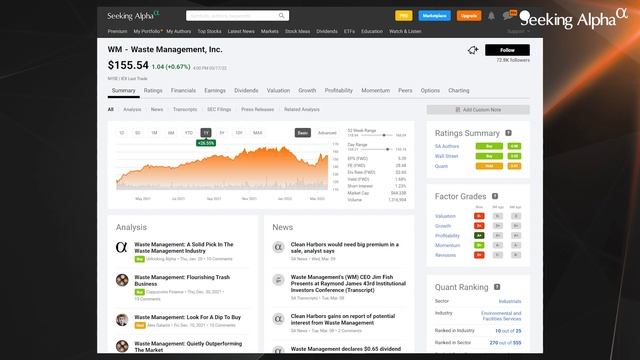
Task: Open the My Portfolio menu
Action: (147, 31)
